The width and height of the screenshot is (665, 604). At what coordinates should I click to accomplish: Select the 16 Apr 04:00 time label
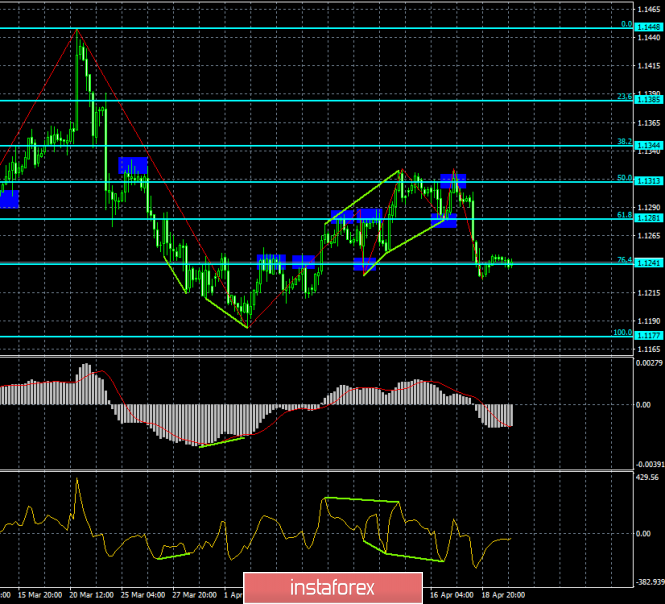click(452, 594)
